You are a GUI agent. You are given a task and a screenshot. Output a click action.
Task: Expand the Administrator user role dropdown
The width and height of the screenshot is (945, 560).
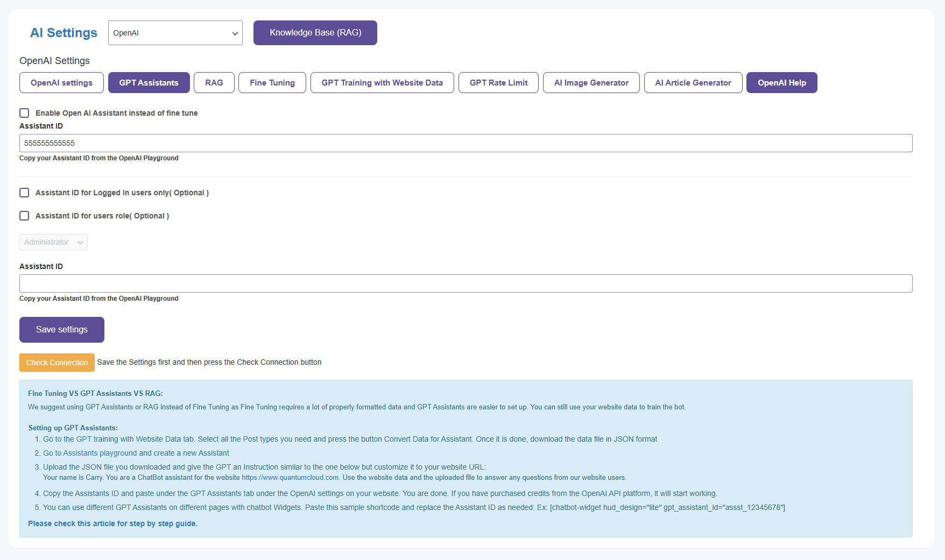click(x=53, y=242)
